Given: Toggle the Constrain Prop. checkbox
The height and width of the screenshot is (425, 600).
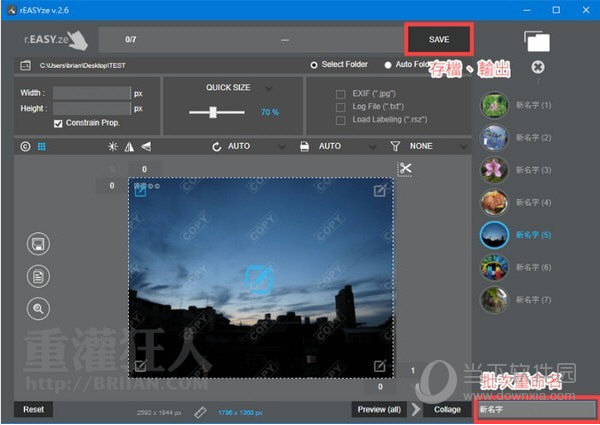Looking at the screenshot, I should [x=58, y=124].
